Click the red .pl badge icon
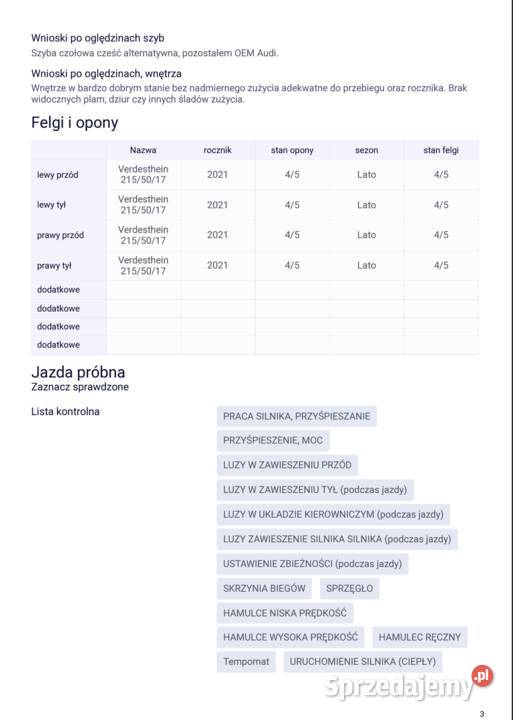This screenshot has width=513, height=720. (x=482, y=676)
